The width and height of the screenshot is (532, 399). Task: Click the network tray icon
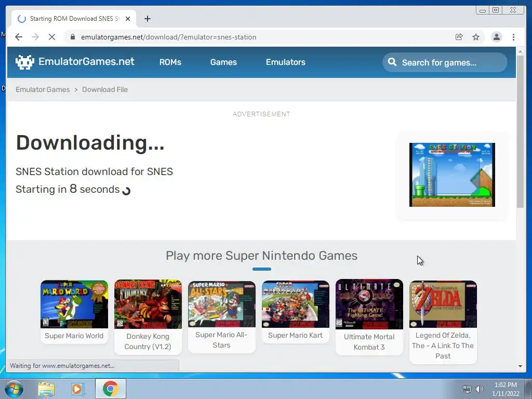[x=467, y=389]
